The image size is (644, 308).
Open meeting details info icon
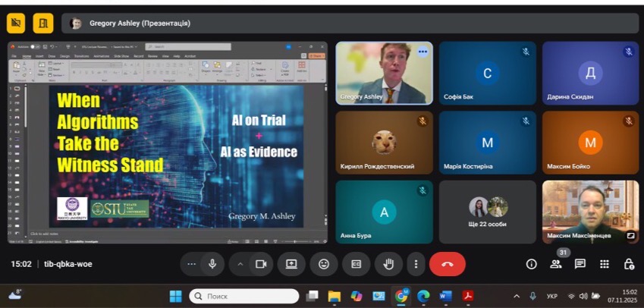tap(531, 264)
